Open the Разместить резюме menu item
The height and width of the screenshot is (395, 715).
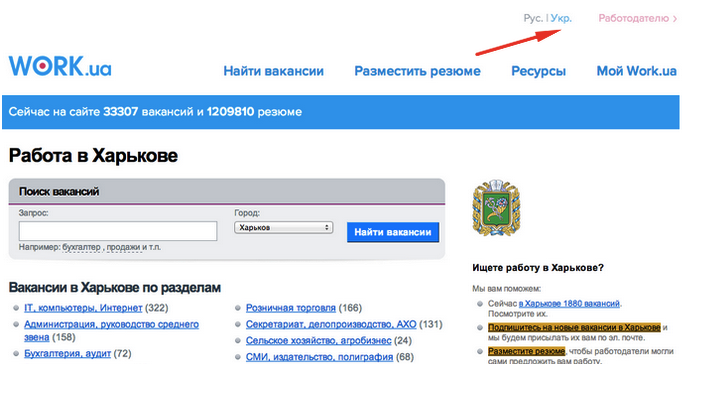click(x=418, y=71)
